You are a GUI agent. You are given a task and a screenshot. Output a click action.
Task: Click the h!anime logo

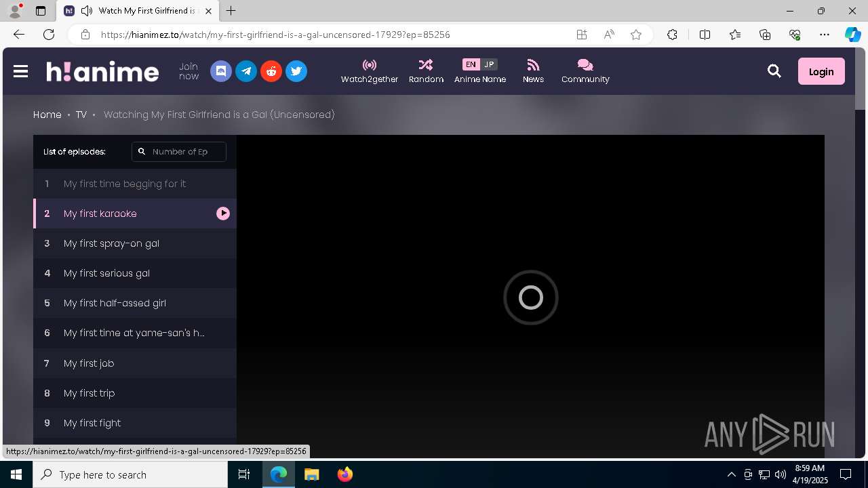coord(102,71)
